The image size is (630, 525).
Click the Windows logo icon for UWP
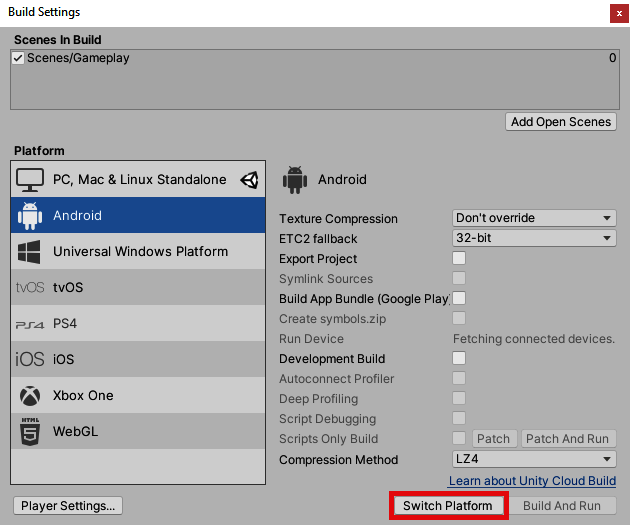(29, 252)
